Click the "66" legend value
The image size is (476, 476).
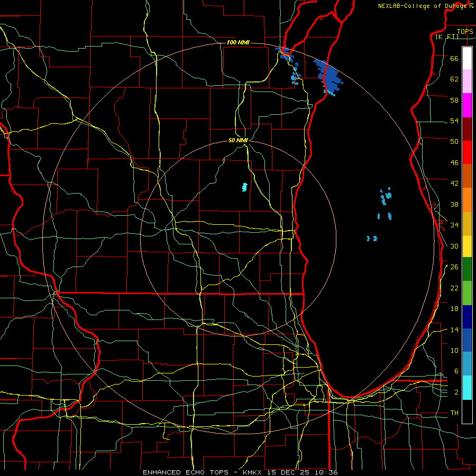[x=454, y=59]
